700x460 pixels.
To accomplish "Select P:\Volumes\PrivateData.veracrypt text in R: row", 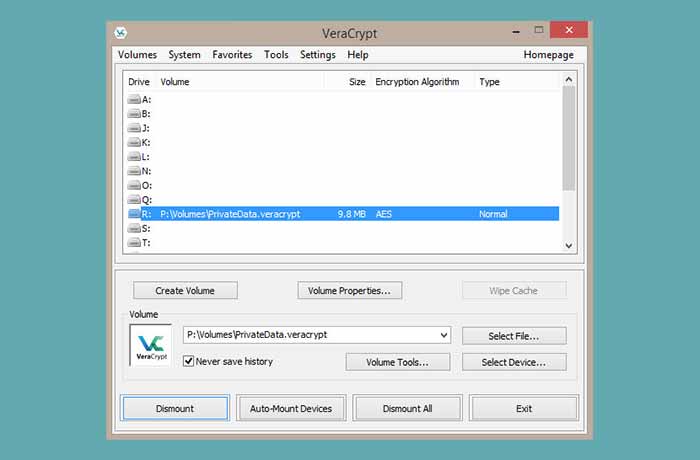I will coord(230,214).
